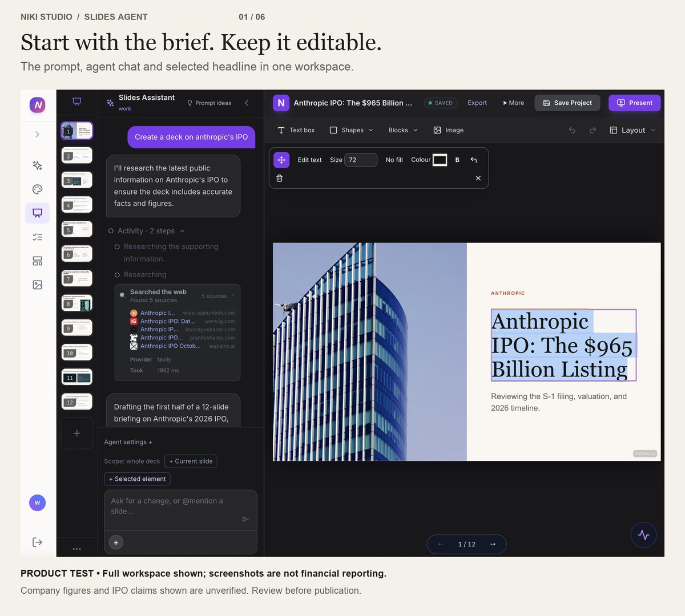Click the plus attachment button in chat input
This screenshot has width=685, height=616.
116,542
